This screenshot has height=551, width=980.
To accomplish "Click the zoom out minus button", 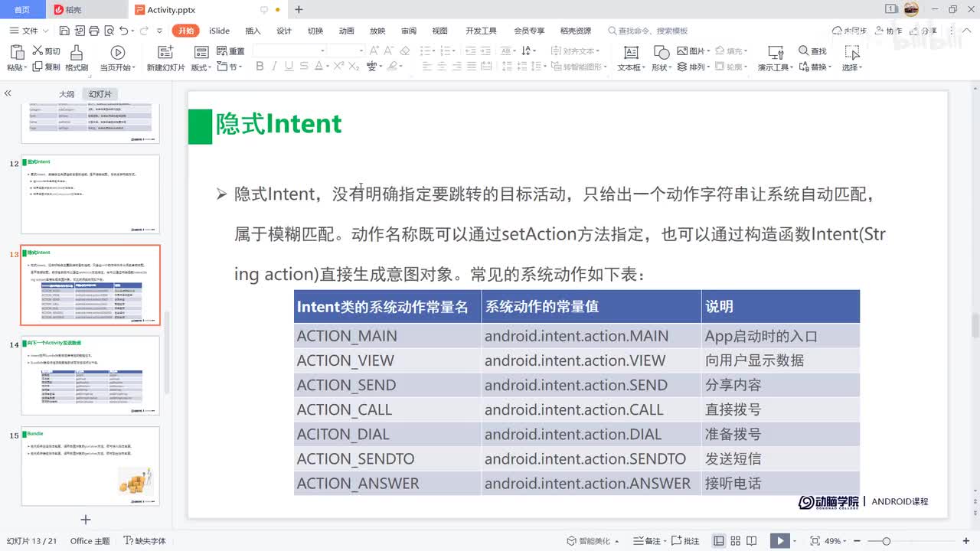I will 857,541.
